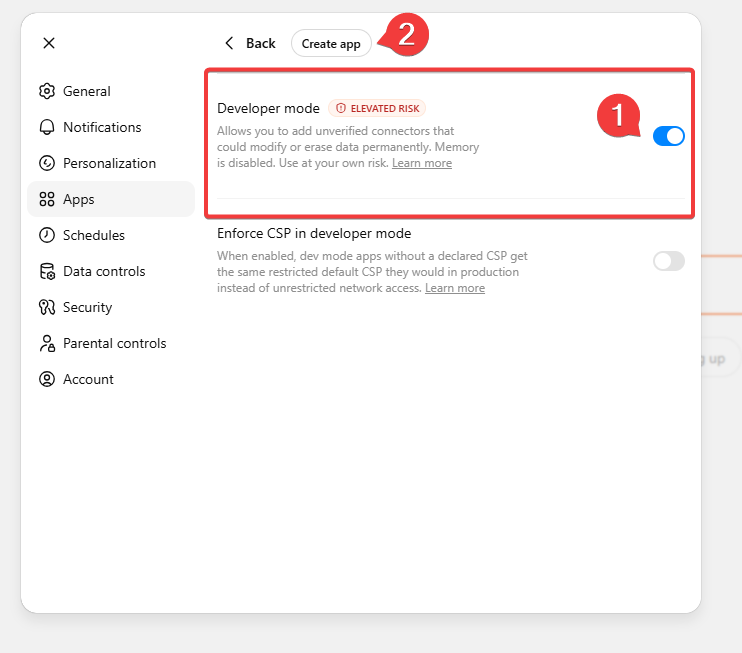
Task: Open Learn more link under Developer mode
Action: (x=422, y=163)
